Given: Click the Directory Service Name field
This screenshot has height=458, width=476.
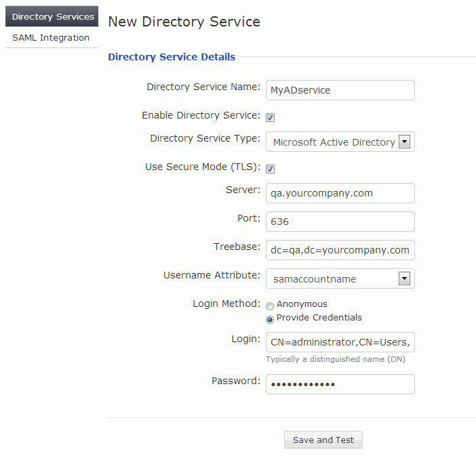Looking at the screenshot, I should click(x=340, y=90).
